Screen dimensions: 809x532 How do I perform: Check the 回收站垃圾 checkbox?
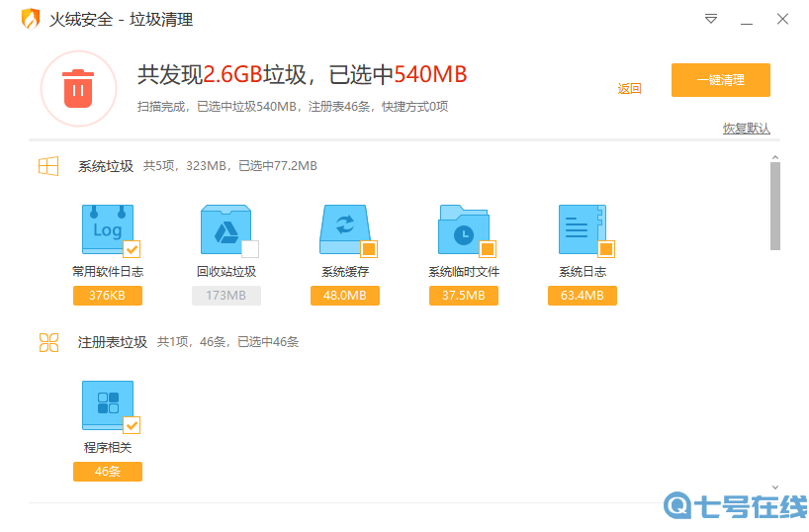click(x=250, y=249)
